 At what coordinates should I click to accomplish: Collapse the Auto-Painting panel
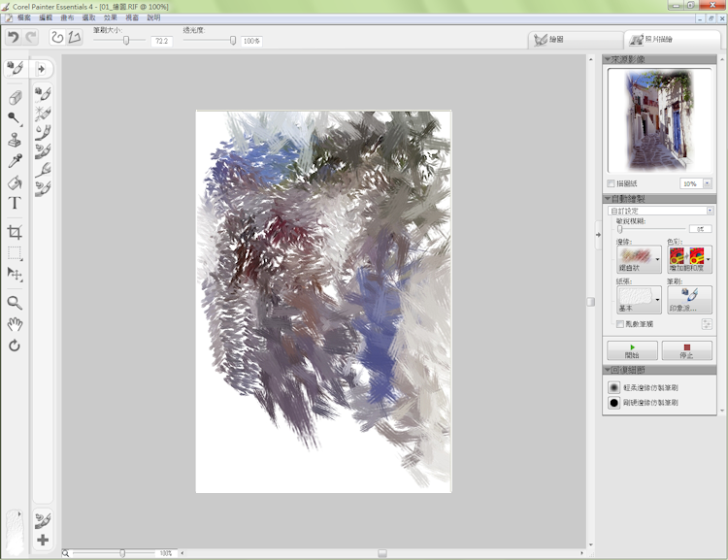[608, 199]
